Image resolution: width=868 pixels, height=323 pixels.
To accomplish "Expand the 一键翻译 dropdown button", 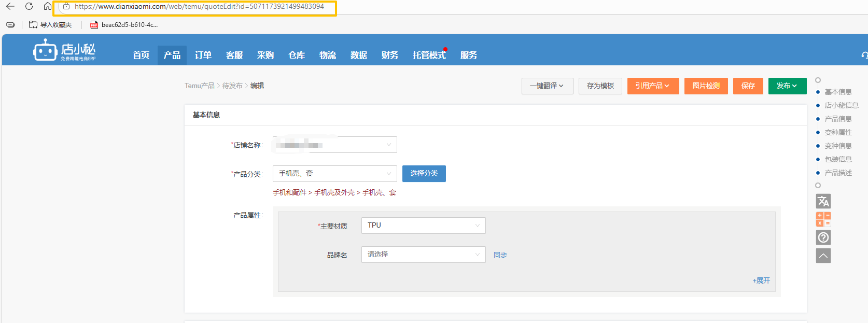I will (547, 86).
